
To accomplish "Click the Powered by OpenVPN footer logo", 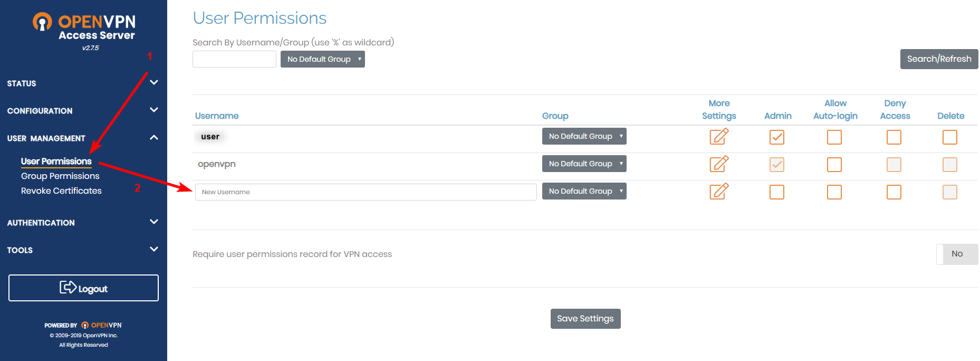I will 83,325.
